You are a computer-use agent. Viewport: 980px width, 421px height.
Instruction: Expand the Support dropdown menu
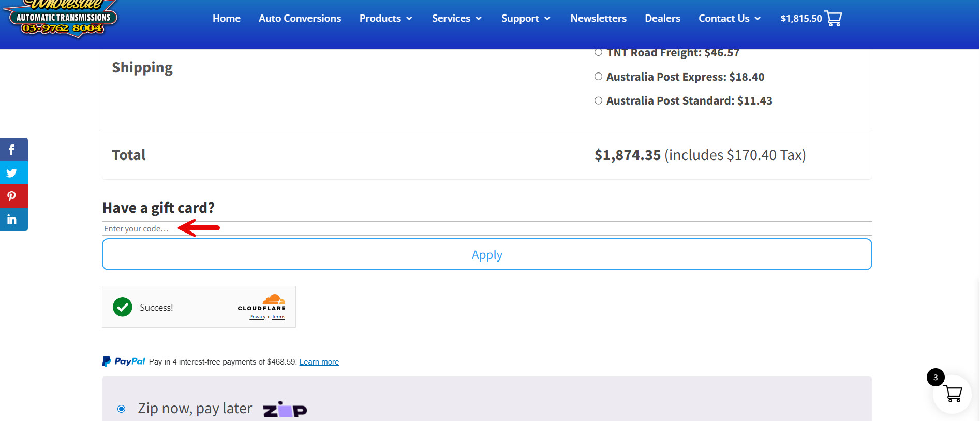(x=525, y=19)
